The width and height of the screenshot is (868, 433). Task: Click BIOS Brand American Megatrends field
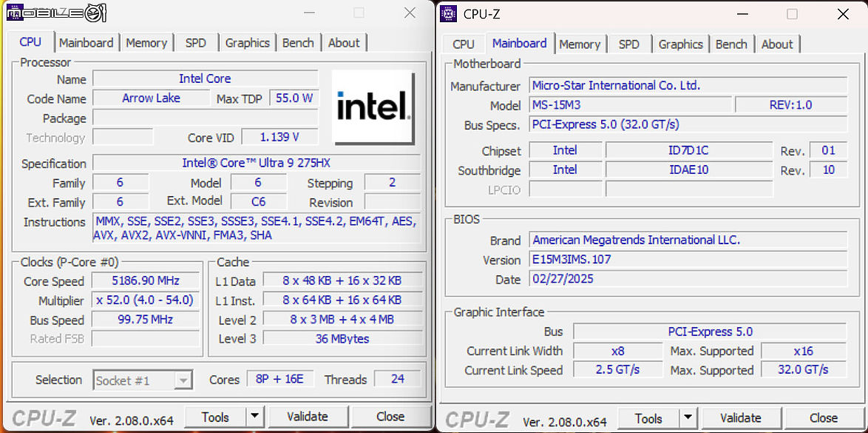point(688,240)
